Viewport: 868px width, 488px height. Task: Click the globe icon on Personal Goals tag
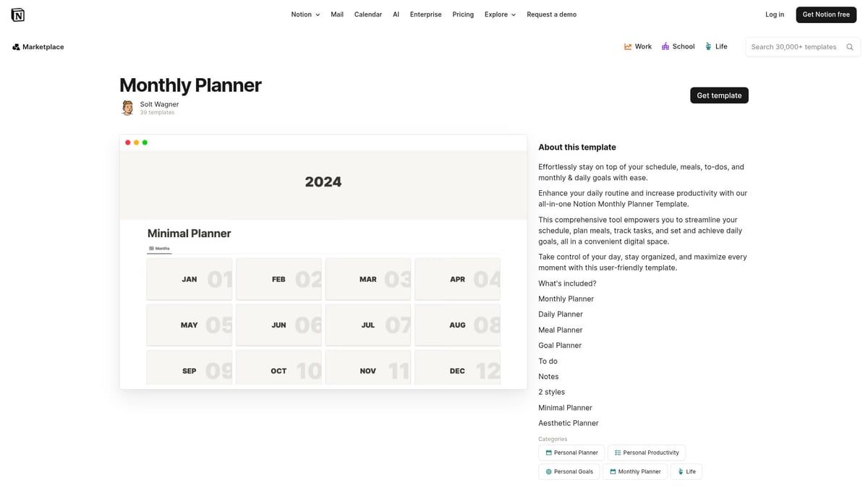coord(548,471)
